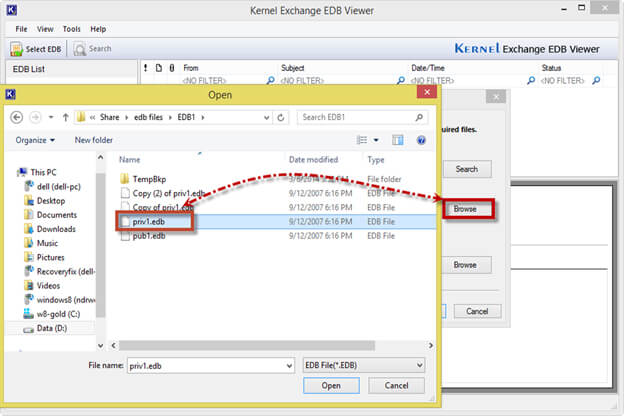The height and width of the screenshot is (416, 624).
Task: Open the Tools menu
Action: point(72,29)
